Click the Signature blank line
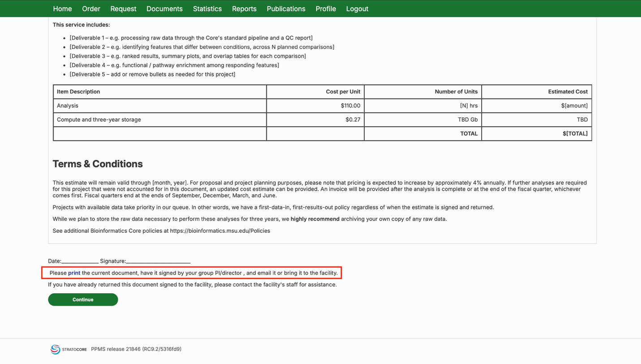The height and width of the screenshot is (364, 641). pyautogui.click(x=158, y=261)
